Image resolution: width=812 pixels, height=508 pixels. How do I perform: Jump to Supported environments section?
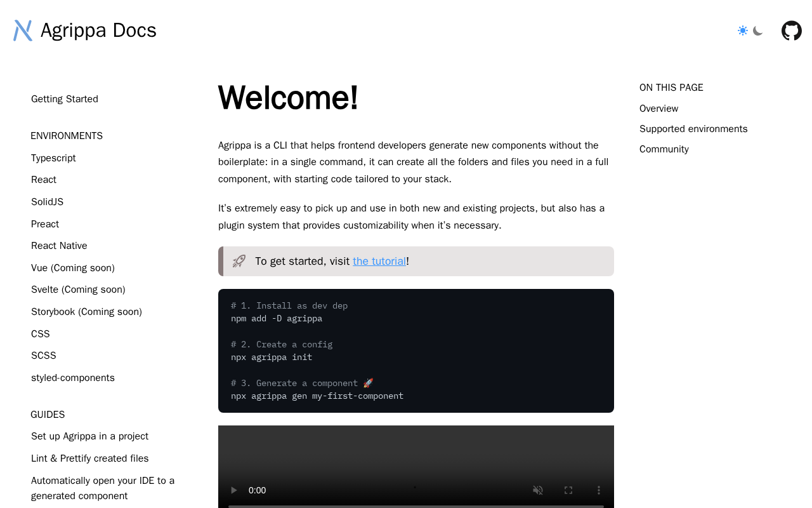point(693,129)
